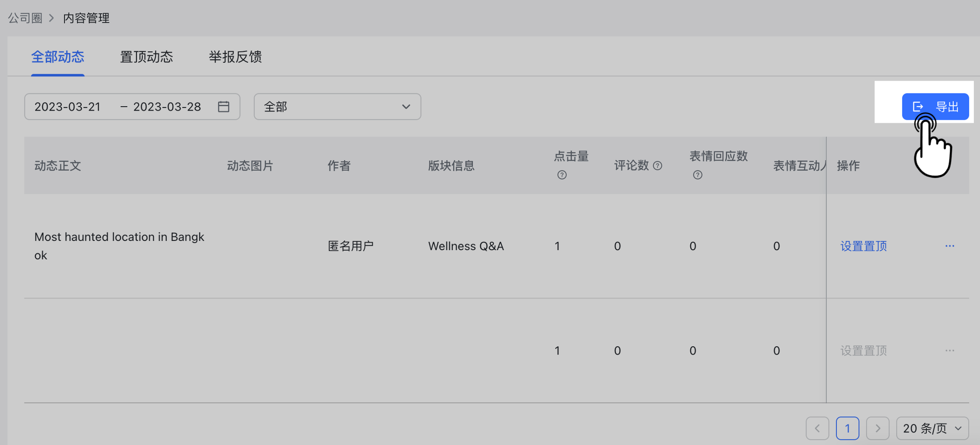
Task: Open the 20 条/页 page size dropdown
Action: click(x=933, y=428)
